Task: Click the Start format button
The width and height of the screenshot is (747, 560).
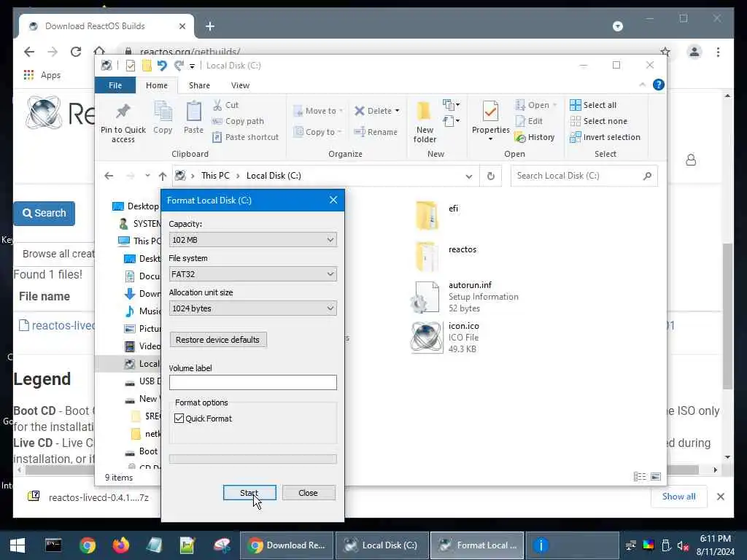Action: [249, 493]
